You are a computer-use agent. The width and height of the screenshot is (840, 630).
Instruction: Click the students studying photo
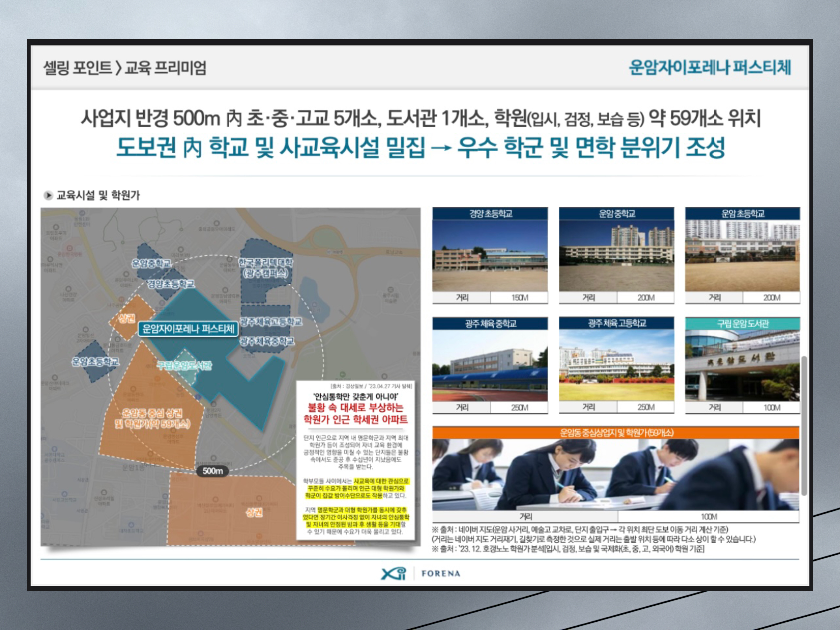(x=616, y=475)
